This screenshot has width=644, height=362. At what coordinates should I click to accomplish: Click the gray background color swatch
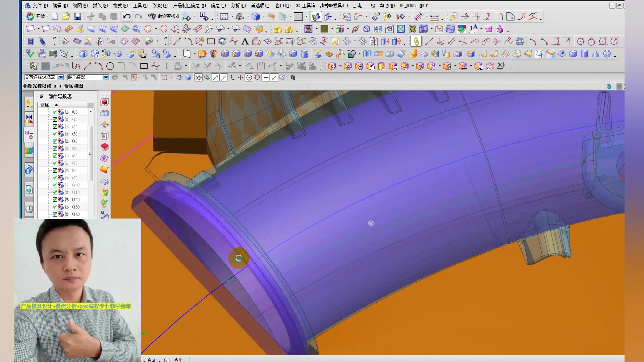(x=298, y=16)
